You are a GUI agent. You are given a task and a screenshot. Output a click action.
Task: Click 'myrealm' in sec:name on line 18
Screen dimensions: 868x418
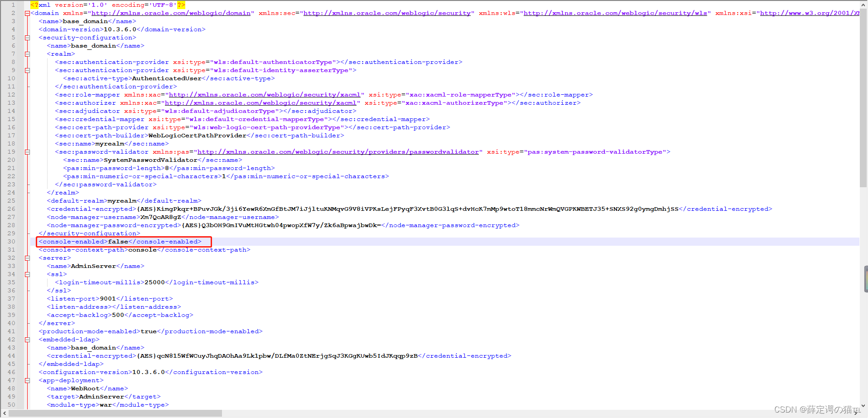point(110,144)
